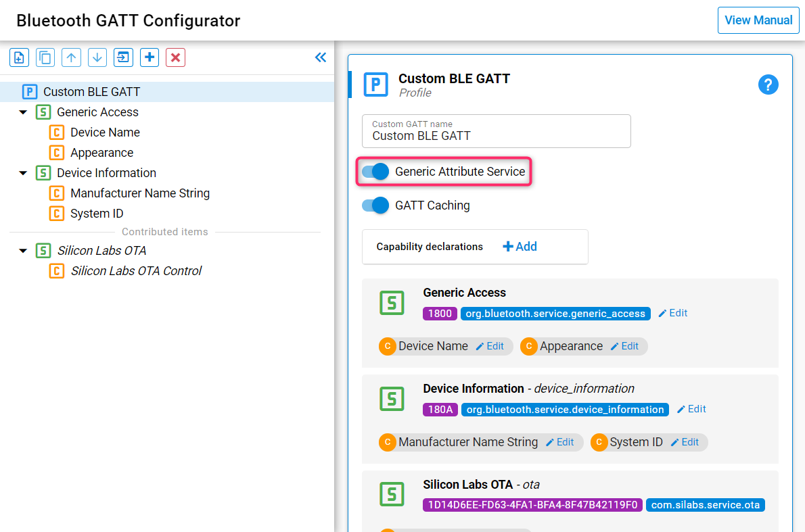Collapse the Device Information tree node
This screenshot has height=532, width=805.
[23, 173]
